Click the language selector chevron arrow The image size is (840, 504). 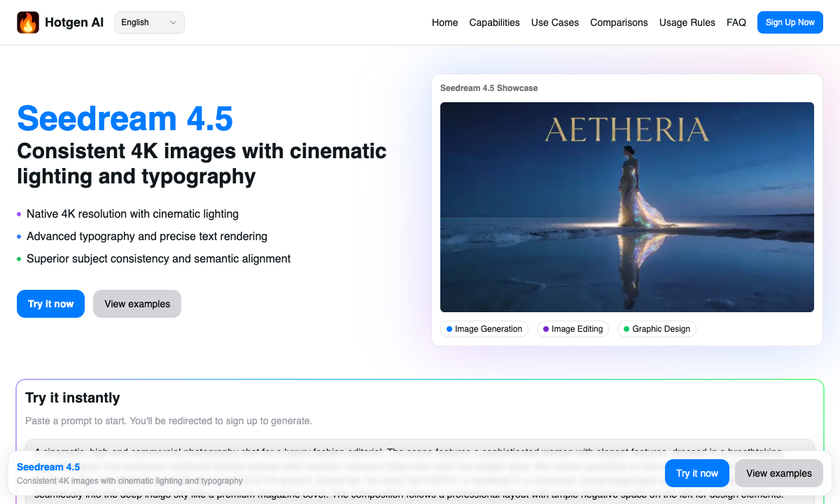pos(173,22)
